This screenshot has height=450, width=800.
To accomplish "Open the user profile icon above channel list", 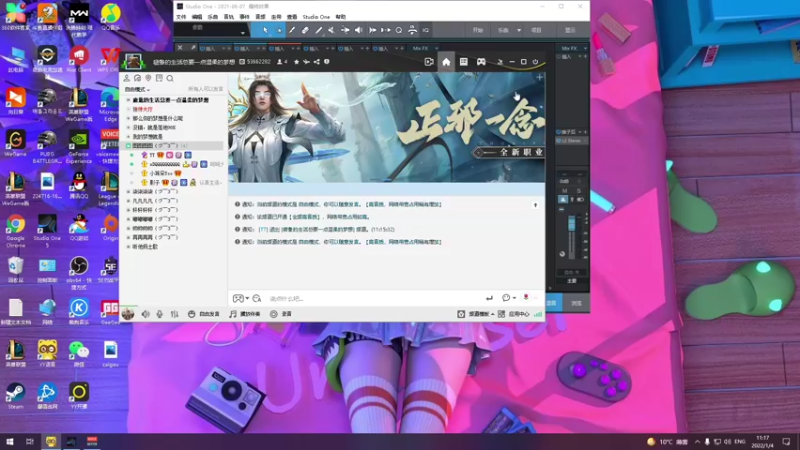I will tap(127, 78).
